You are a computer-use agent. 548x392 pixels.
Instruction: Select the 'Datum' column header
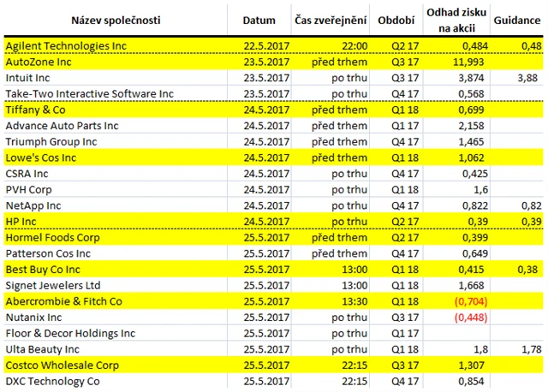point(259,21)
